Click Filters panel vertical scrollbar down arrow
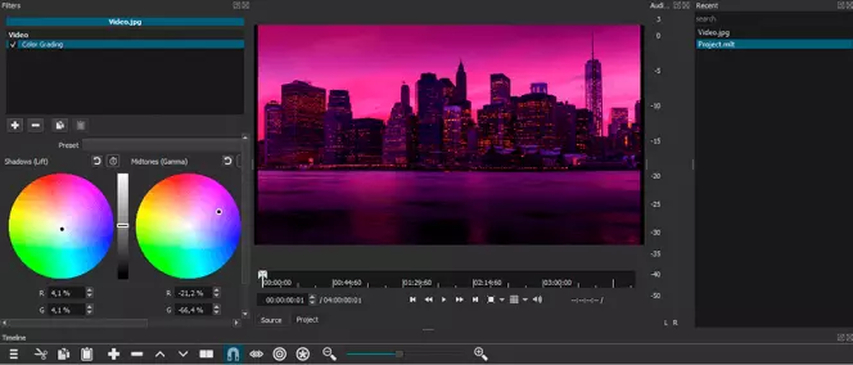853x365 pixels. click(245, 314)
